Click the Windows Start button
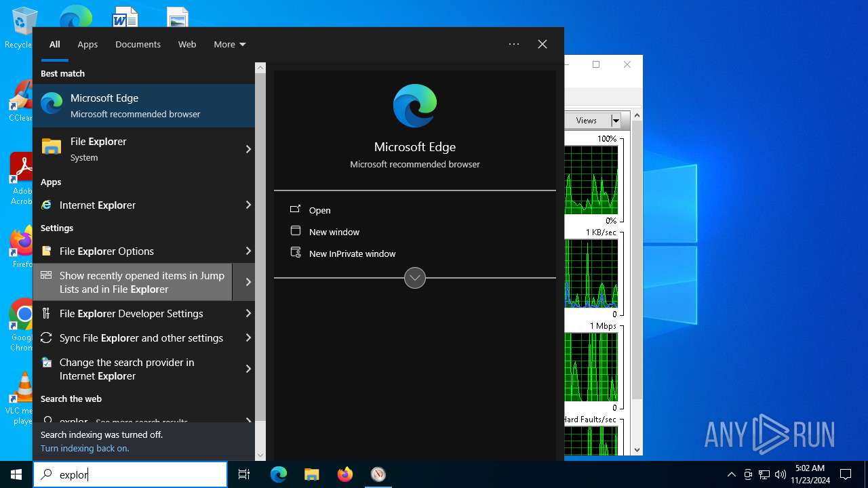The image size is (868, 488). coord(16,474)
